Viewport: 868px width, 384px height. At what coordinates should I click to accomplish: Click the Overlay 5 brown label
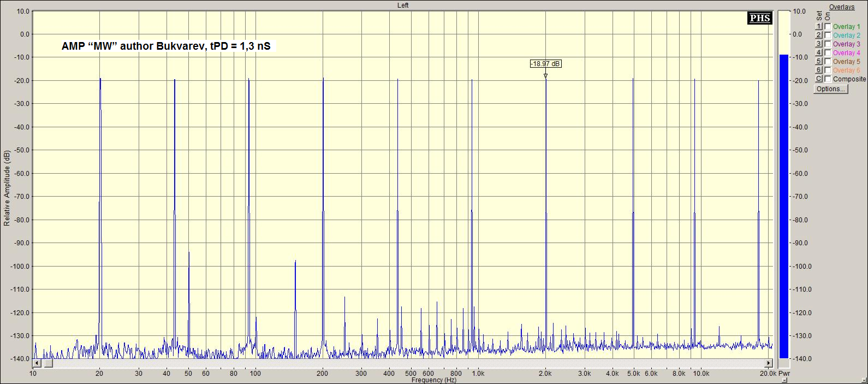(846, 62)
